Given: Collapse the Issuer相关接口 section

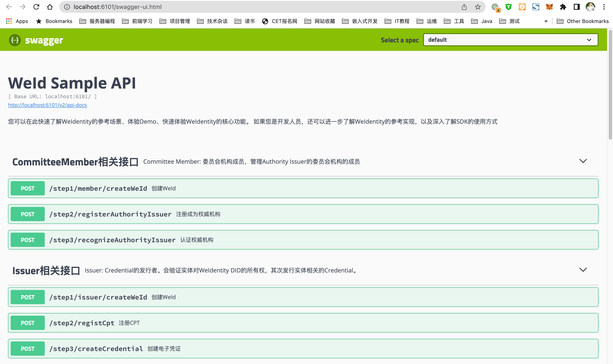Looking at the screenshot, I should tap(583, 270).
